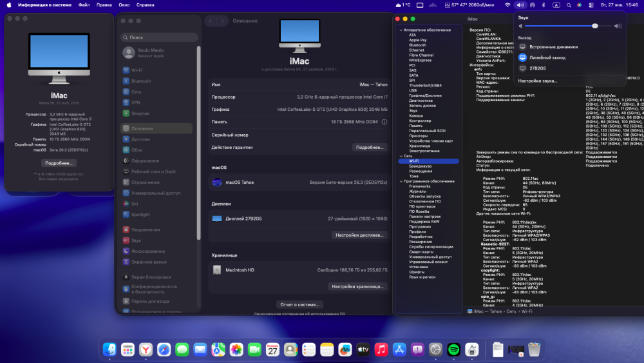The width and height of the screenshot is (644, 363).
Task: Open the Apple menu
Action: coord(8,5)
